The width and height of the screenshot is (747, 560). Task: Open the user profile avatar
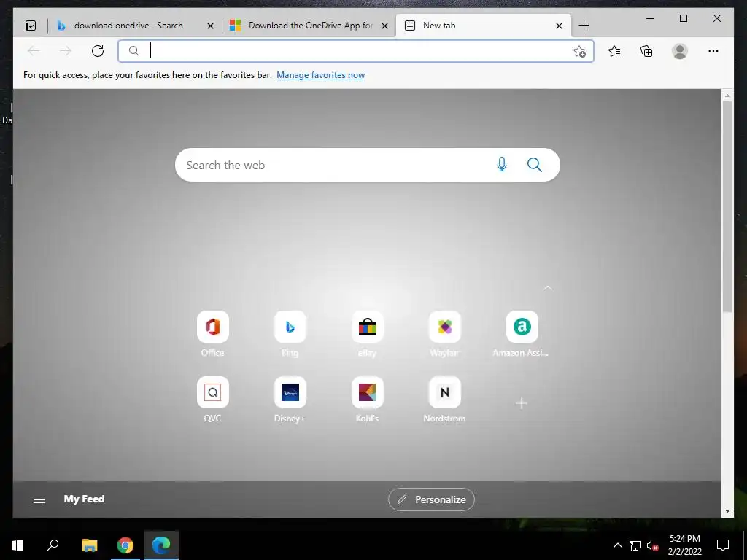[680, 51]
